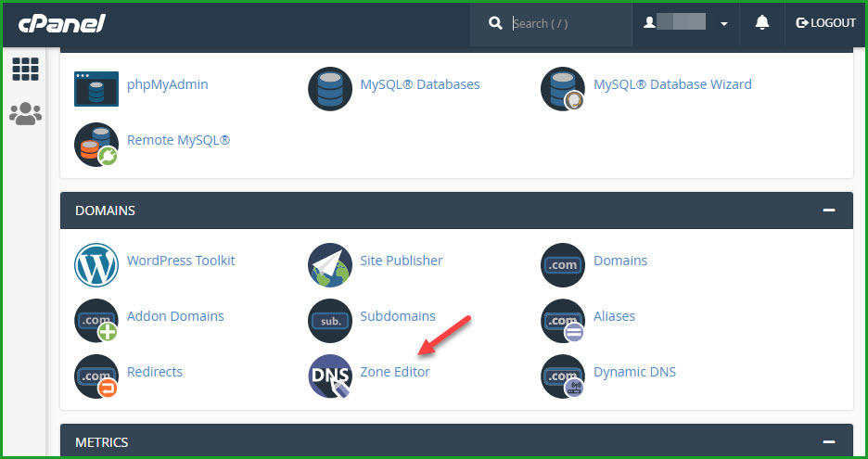The height and width of the screenshot is (459, 868).
Task: Click the Remote MySQL icon
Action: (96, 145)
